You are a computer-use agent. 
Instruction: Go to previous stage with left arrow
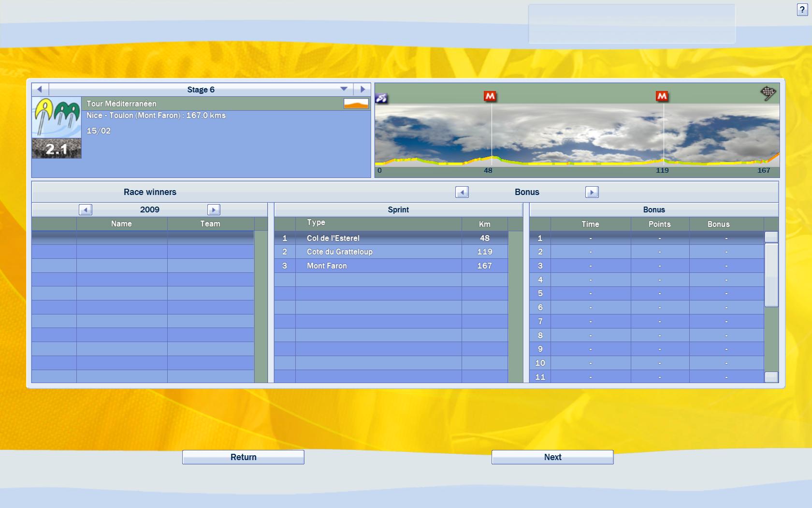click(x=40, y=90)
